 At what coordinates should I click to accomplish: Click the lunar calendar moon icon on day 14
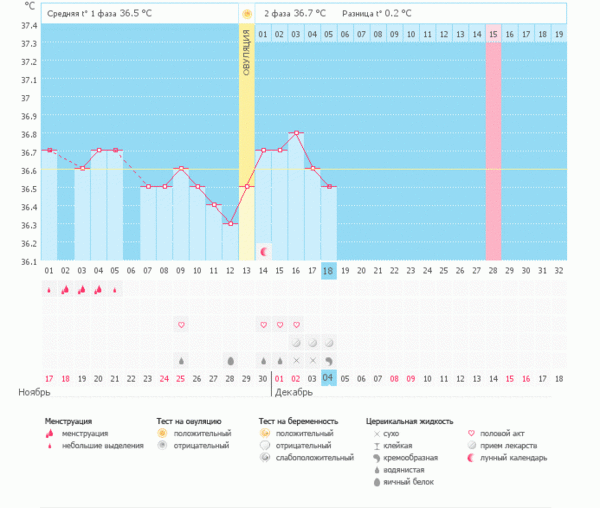click(263, 250)
